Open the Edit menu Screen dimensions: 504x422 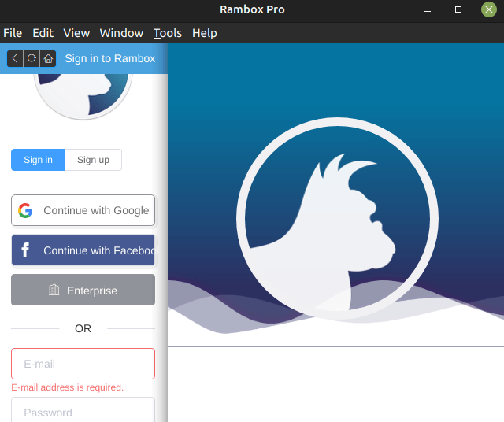[x=43, y=33]
